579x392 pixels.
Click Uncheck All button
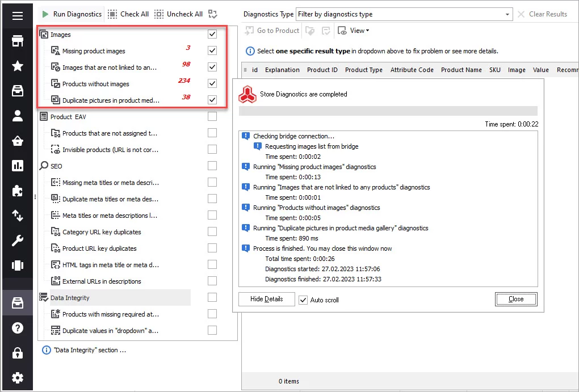(179, 14)
